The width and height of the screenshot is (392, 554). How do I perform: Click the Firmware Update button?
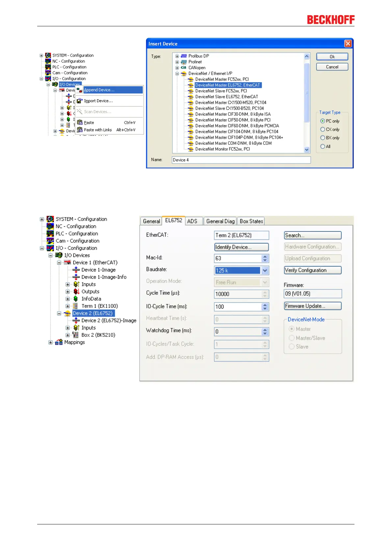click(313, 306)
